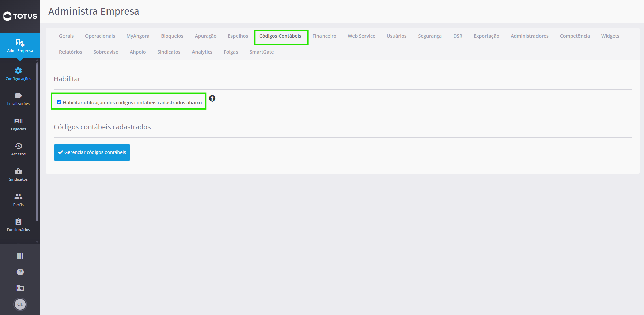Click the sidebar vertical scrollbar

click(37, 142)
